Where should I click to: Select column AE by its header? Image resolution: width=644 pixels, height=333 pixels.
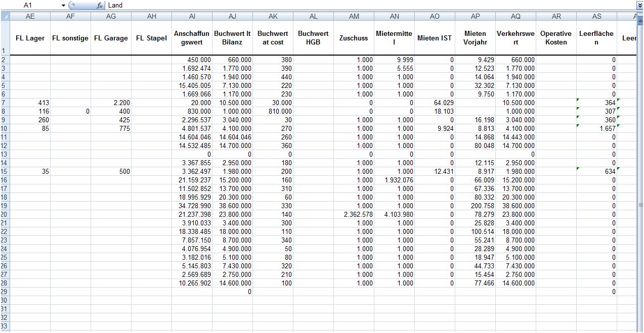coord(30,16)
